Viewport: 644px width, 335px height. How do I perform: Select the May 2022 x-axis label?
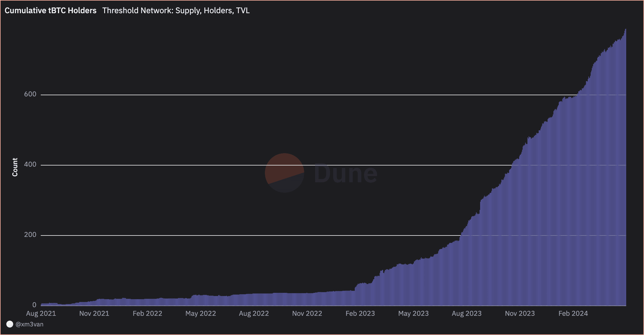[201, 313]
